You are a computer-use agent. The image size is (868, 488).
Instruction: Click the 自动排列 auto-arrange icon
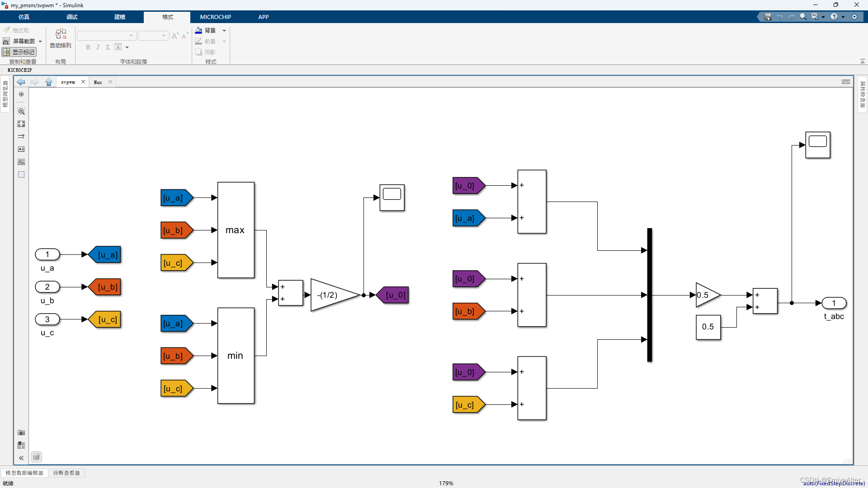[x=61, y=34]
